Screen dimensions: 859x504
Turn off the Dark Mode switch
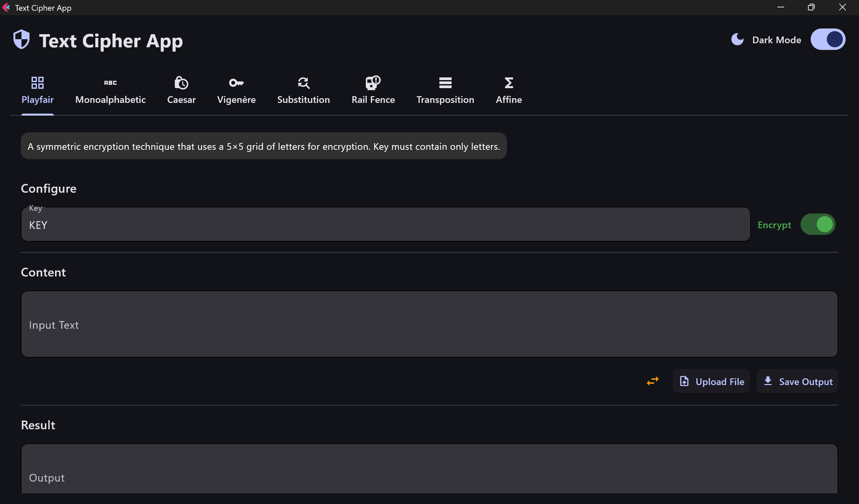click(x=828, y=40)
